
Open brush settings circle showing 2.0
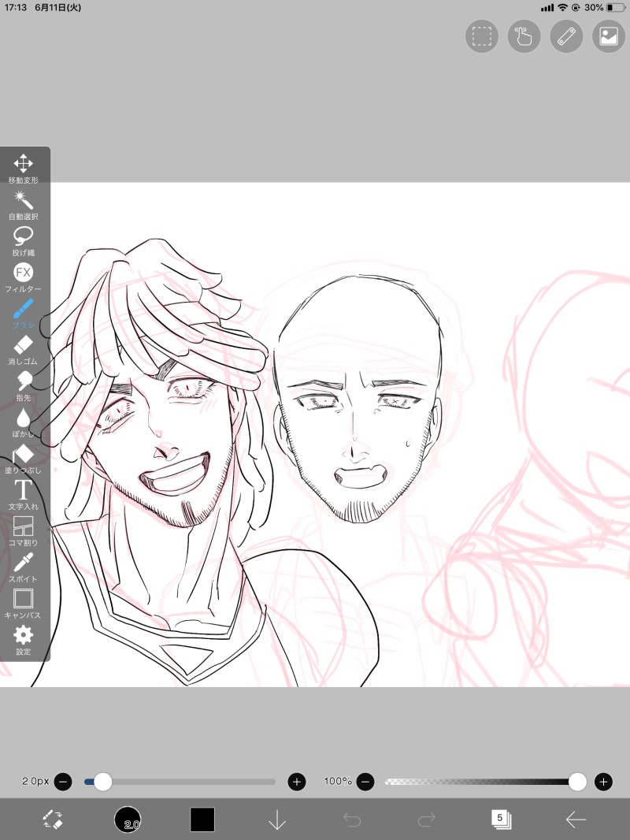click(x=128, y=819)
